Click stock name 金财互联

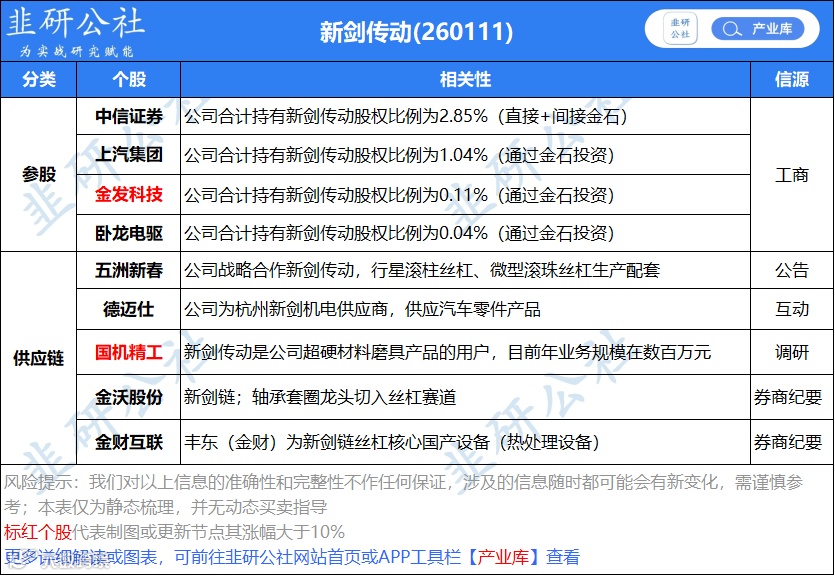[129, 442]
